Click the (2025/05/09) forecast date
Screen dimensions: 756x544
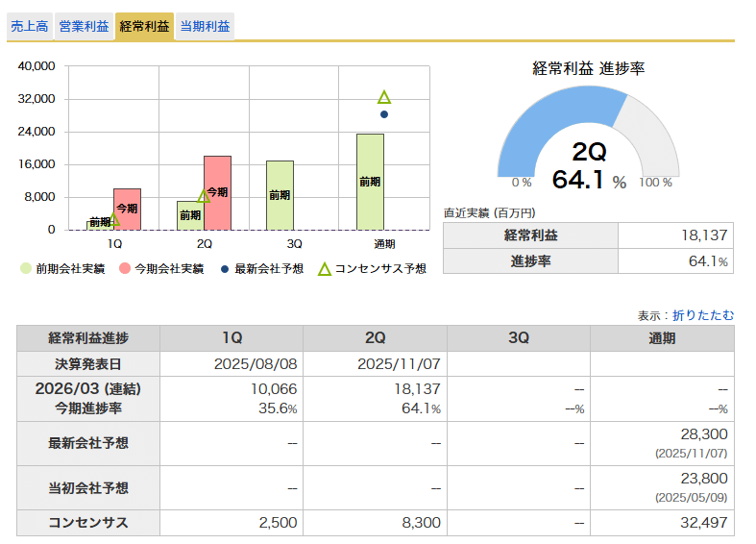(x=691, y=498)
